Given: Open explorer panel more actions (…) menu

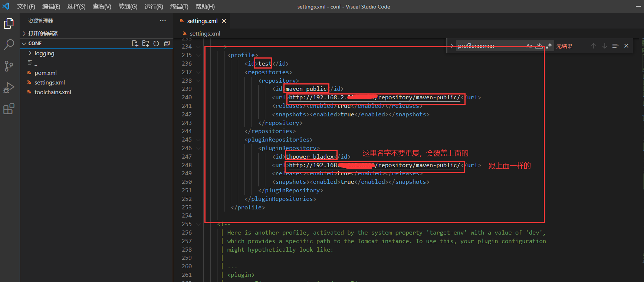Looking at the screenshot, I should click(x=163, y=21).
